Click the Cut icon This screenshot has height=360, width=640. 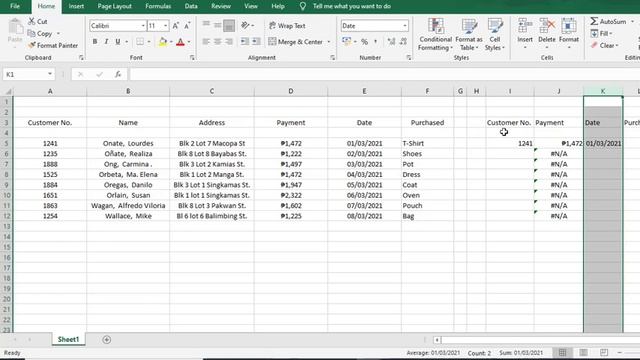coord(32,21)
